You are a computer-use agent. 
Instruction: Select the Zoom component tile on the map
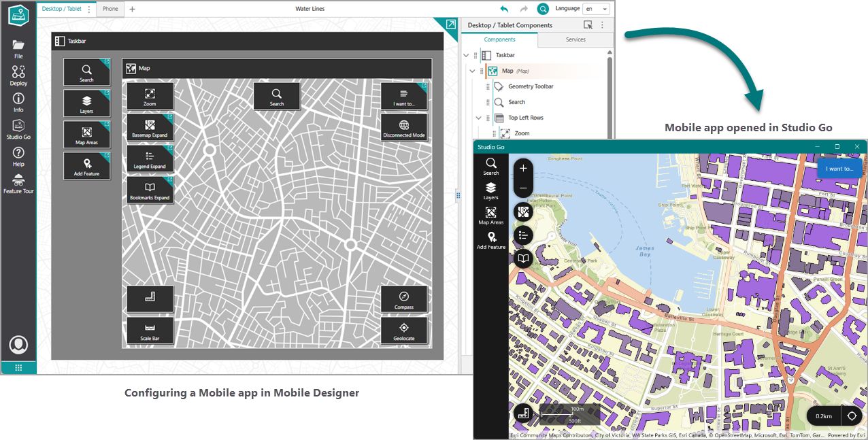tap(150, 96)
